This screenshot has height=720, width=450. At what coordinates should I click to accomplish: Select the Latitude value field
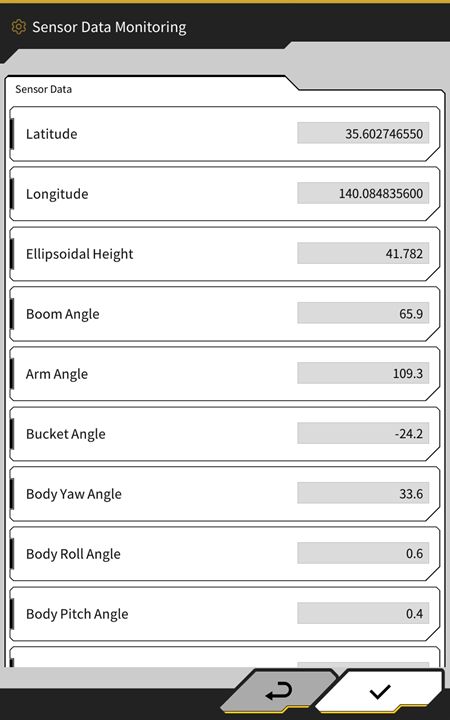(x=363, y=134)
